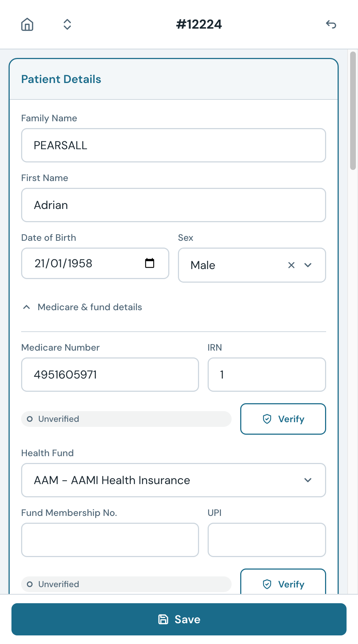Click the undo back arrow icon
358x644 pixels.
tap(331, 24)
